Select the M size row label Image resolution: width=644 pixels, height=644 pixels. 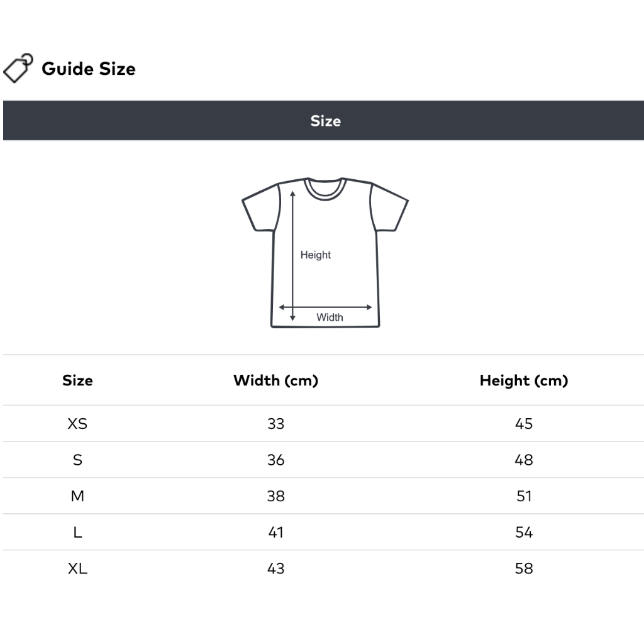pyautogui.click(x=77, y=496)
